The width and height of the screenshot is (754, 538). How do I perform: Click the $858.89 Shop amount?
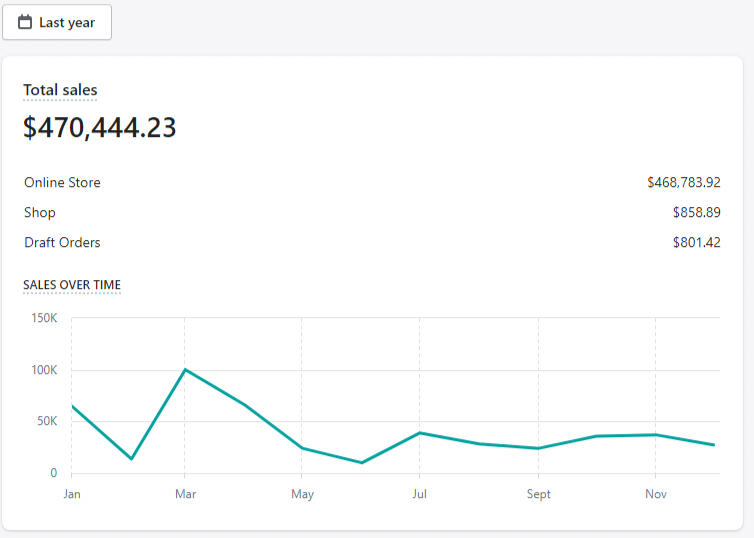tap(696, 213)
